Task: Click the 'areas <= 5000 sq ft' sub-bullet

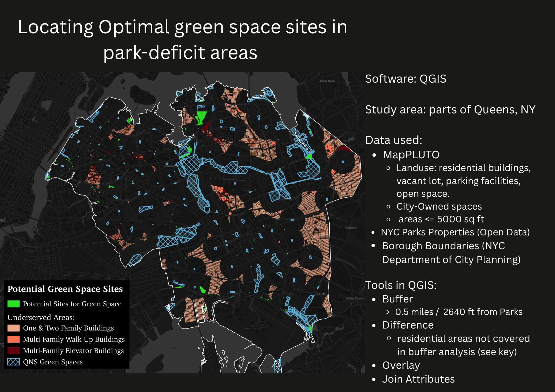Action: click(441, 219)
